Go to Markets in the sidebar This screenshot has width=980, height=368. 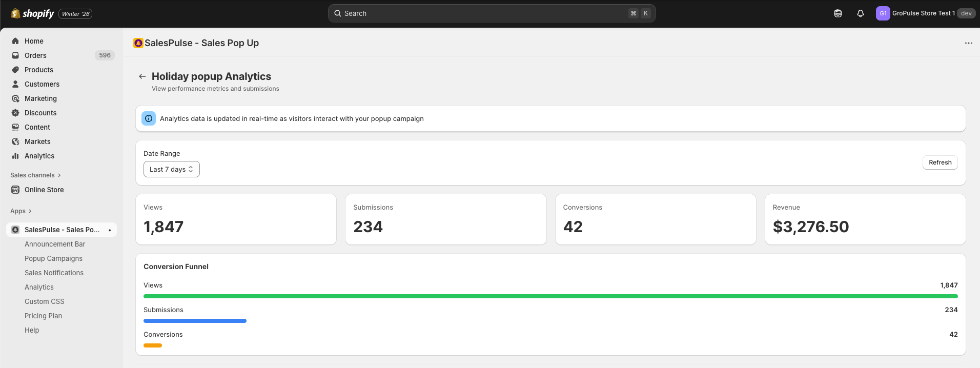coord(37,141)
